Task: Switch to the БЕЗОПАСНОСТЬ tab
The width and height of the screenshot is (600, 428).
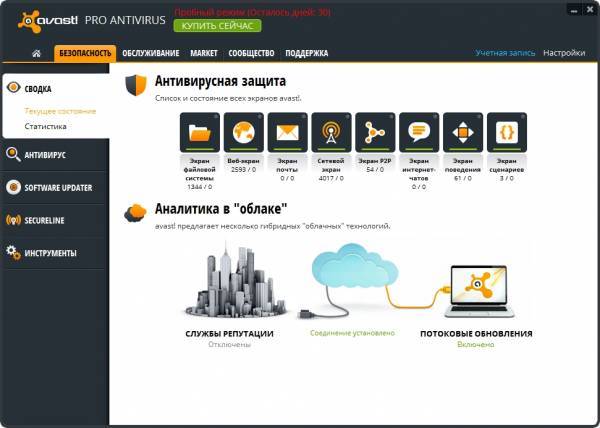Action: pos(85,53)
